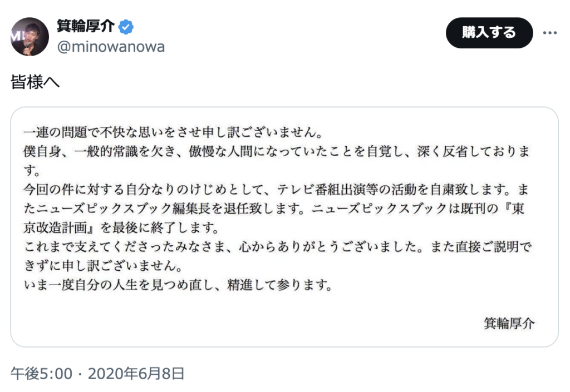Click the microphone held in the avatar

click(x=26, y=48)
